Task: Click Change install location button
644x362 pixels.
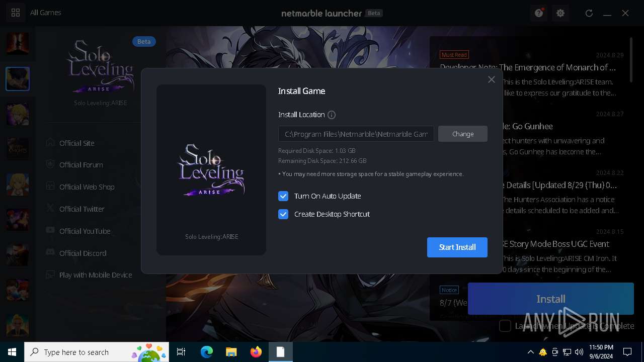Action: coord(463,134)
